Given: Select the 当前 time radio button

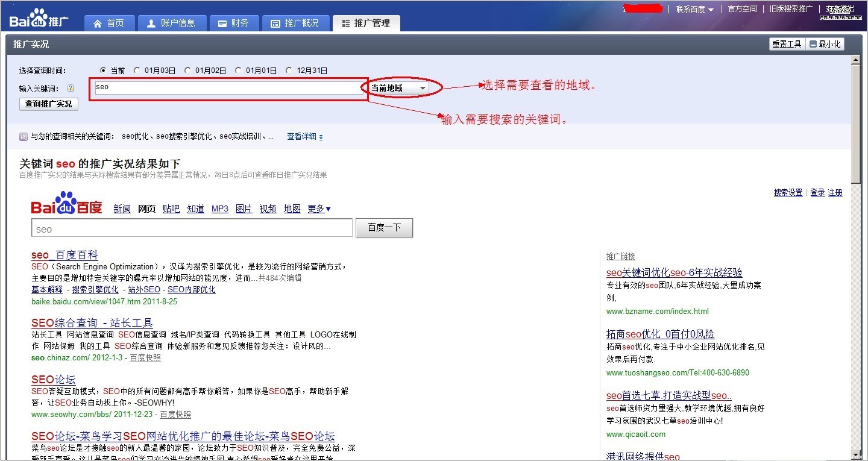Looking at the screenshot, I should [103, 71].
